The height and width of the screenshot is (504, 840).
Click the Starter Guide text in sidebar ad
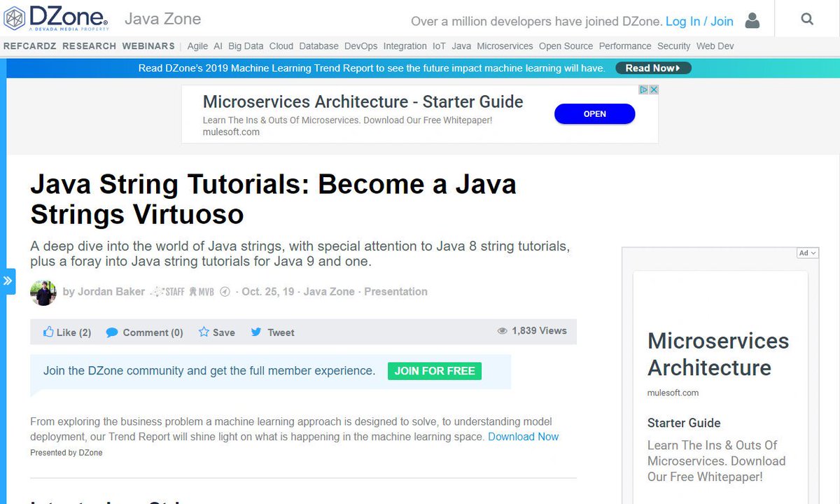tap(684, 423)
